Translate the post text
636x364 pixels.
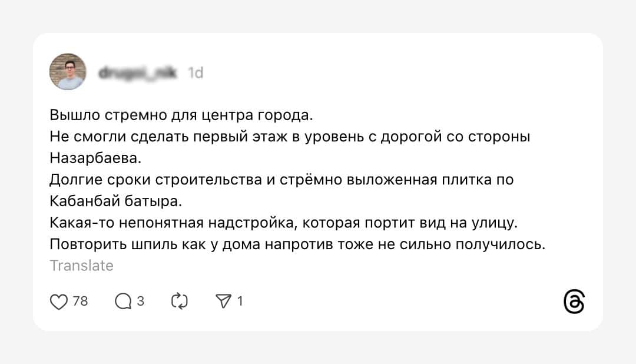81,266
